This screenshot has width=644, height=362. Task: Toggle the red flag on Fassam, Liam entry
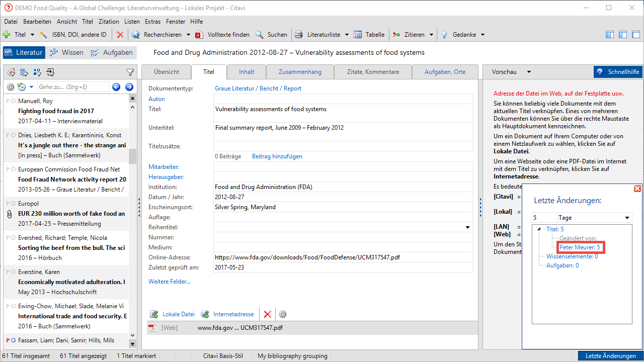(x=8, y=340)
